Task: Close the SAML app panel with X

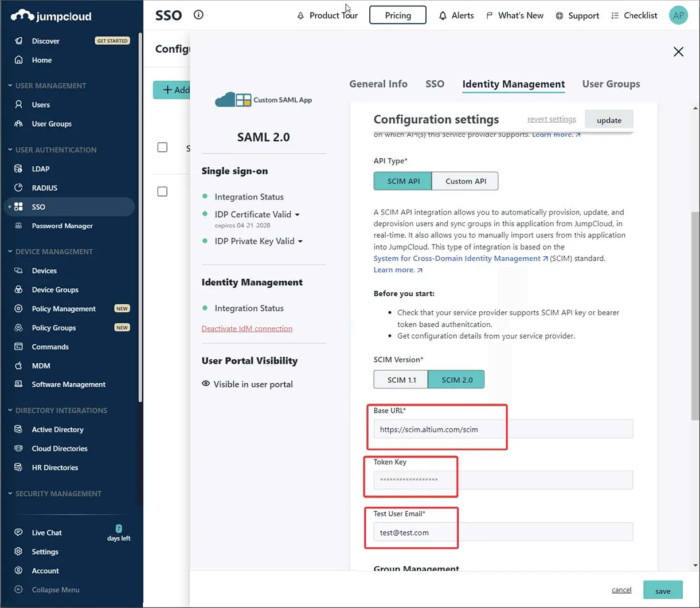Action: click(678, 52)
